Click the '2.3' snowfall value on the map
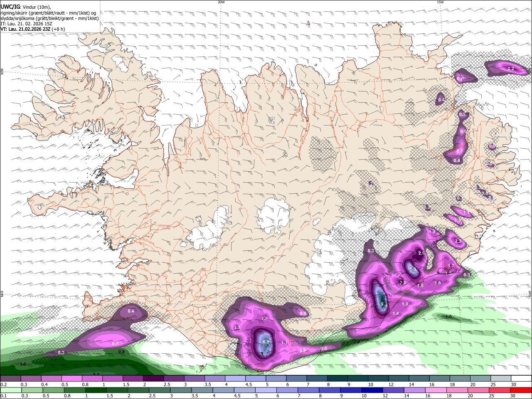Viewport: 532px width, 399px height. click(x=458, y=241)
